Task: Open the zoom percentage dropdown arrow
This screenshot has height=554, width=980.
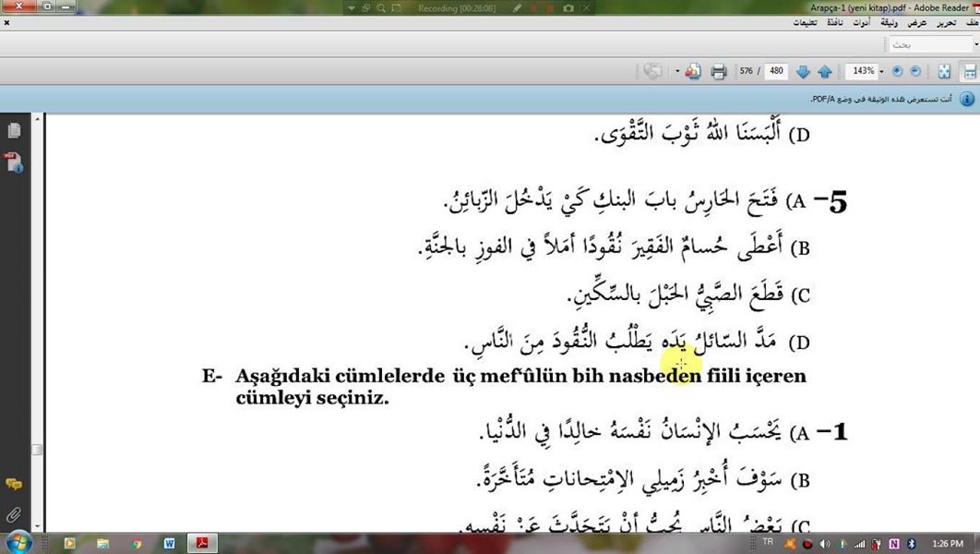Action: coord(882,71)
